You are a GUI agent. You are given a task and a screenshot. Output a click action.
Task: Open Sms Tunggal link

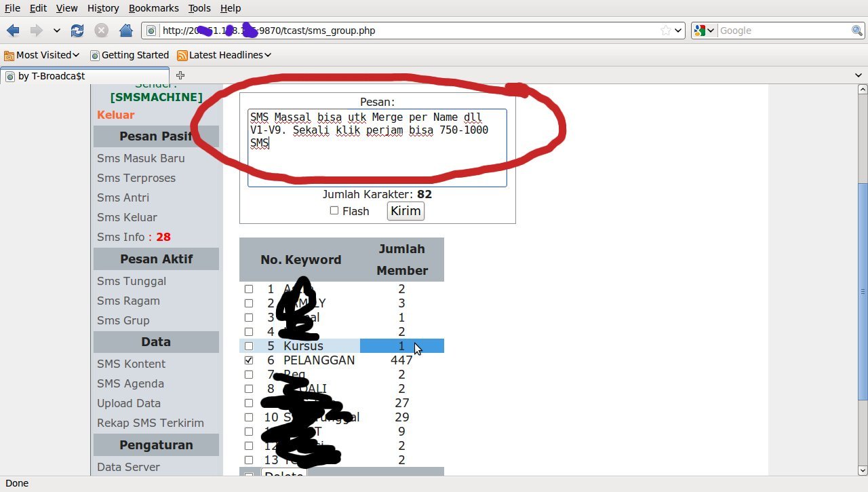point(132,281)
